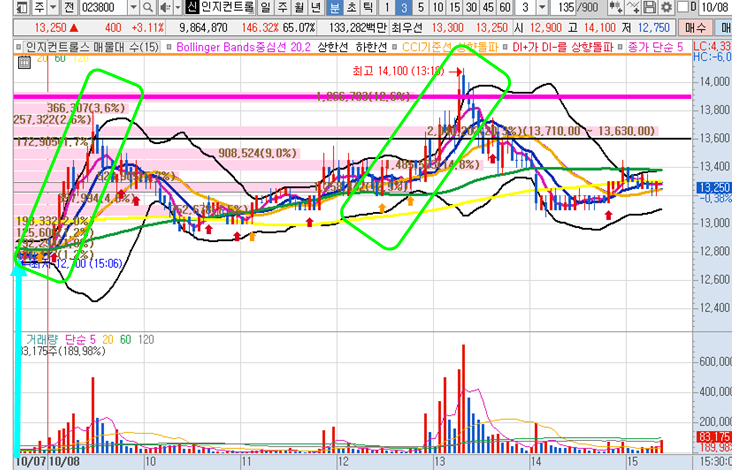This screenshot has width=732, height=470.
Task: Click the 거래량 volume panel label
Action: [41, 339]
